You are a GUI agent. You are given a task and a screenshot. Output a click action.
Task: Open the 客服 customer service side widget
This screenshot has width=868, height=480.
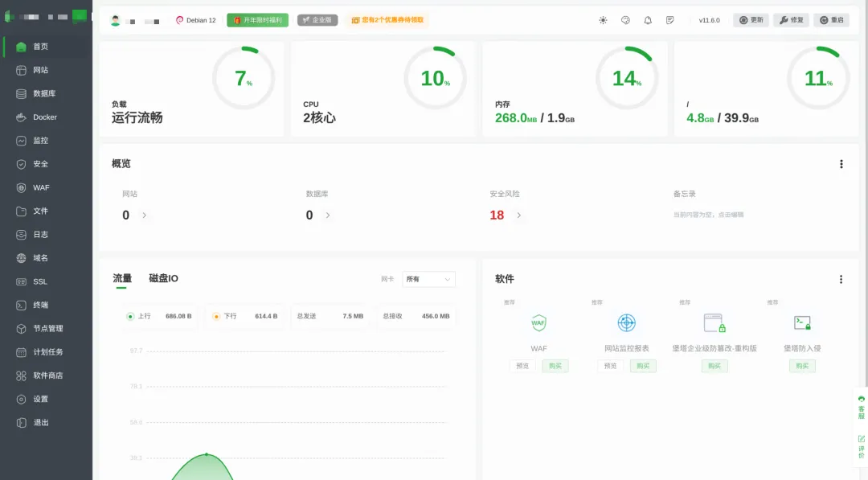pyautogui.click(x=862, y=408)
